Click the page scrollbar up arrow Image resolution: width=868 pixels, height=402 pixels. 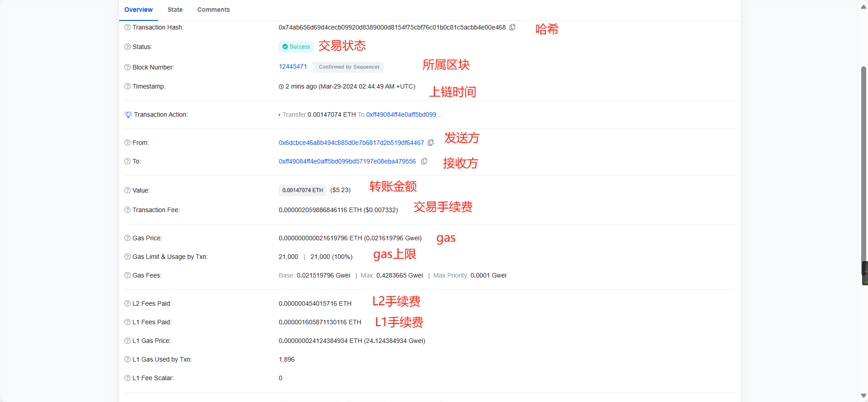click(863, 7)
